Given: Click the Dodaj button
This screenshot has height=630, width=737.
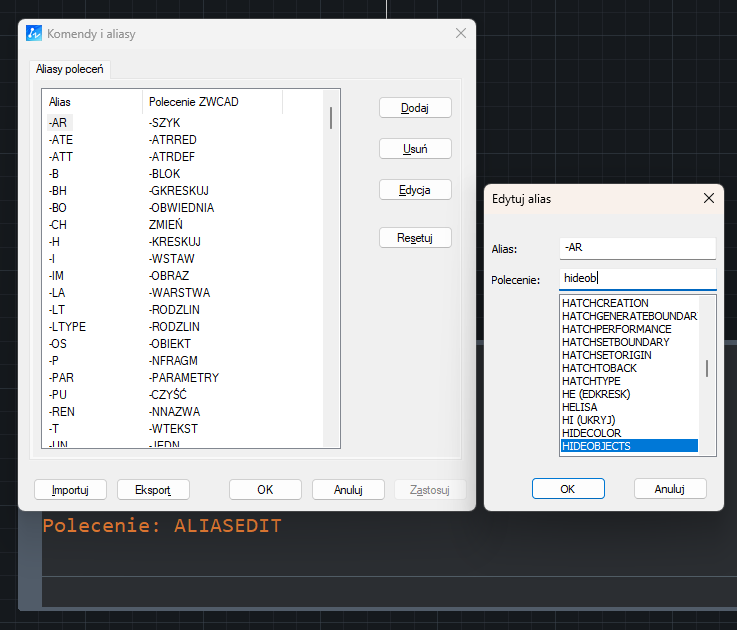Looking at the screenshot, I should coord(415,108).
